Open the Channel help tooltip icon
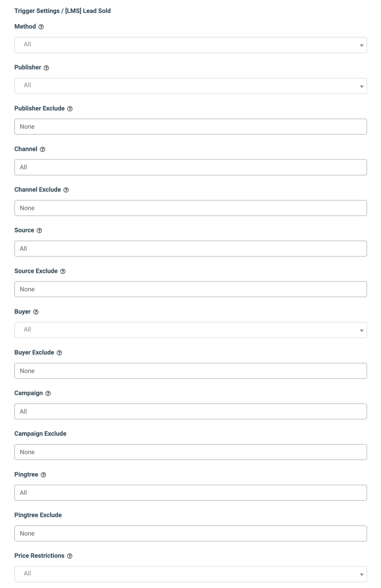The height and width of the screenshot is (588, 381). point(42,149)
